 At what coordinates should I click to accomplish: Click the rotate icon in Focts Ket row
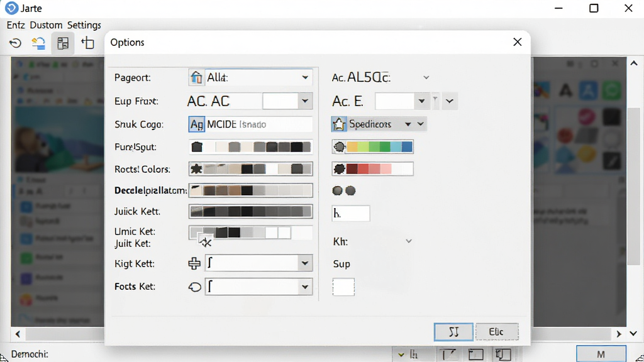click(x=195, y=287)
